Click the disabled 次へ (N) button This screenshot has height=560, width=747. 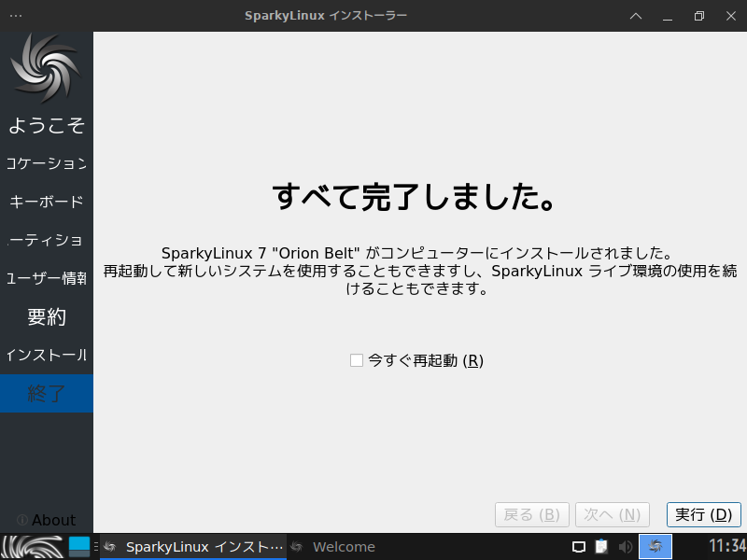613,515
